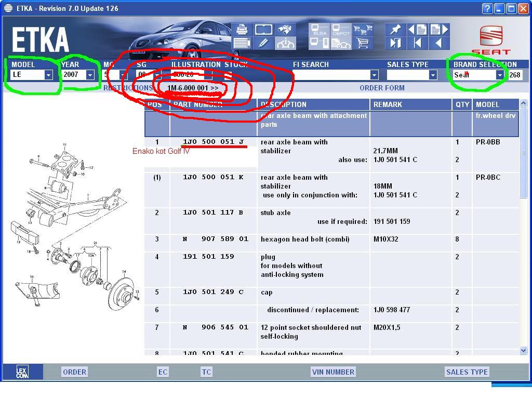Click the cap description in row 5
532x399 pixels.
pyautogui.click(x=267, y=292)
